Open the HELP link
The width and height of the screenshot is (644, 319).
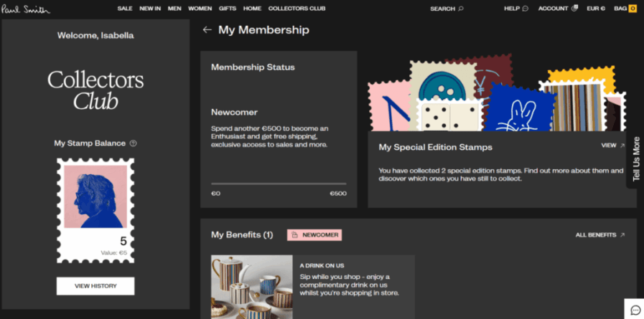pos(512,9)
